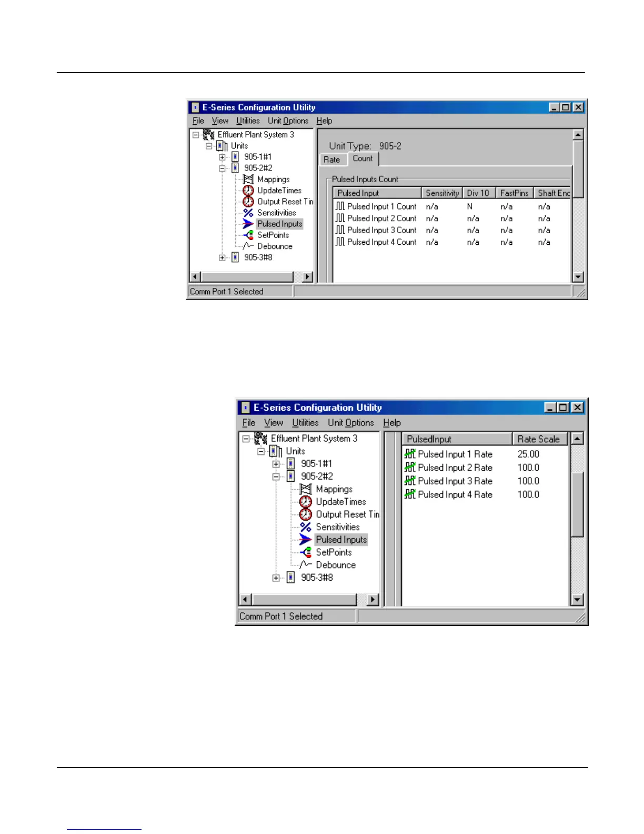Click Output Reset clock icon in lower window
The height and width of the screenshot is (834, 644).
point(306,514)
